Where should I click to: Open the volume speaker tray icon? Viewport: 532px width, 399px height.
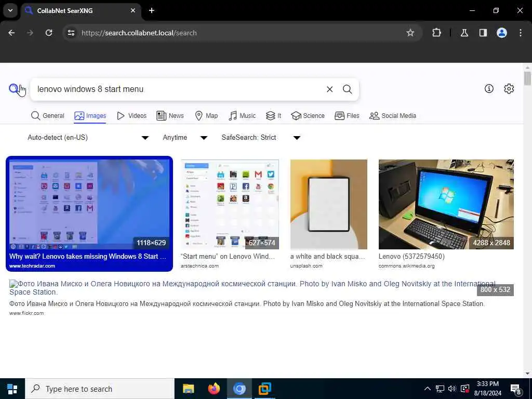452,389
